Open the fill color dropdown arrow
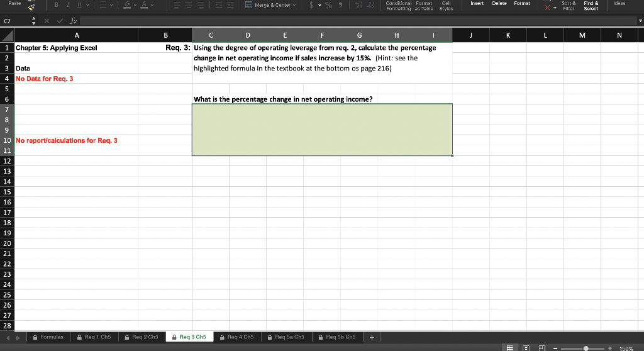This screenshot has width=644, height=351. coord(135,5)
